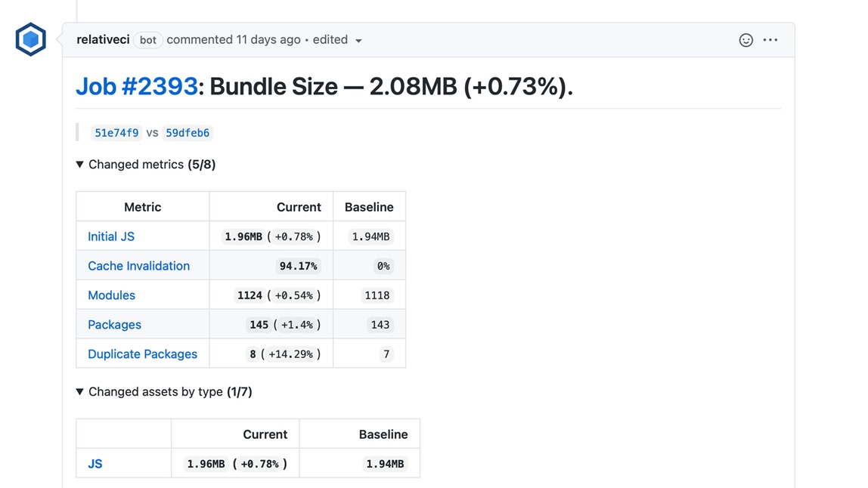Open the Job #2393 link
This screenshot has width=868, height=488.
137,87
